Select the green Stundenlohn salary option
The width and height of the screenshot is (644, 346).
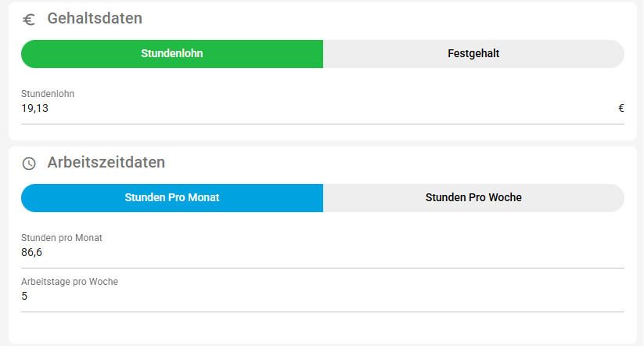tap(172, 54)
